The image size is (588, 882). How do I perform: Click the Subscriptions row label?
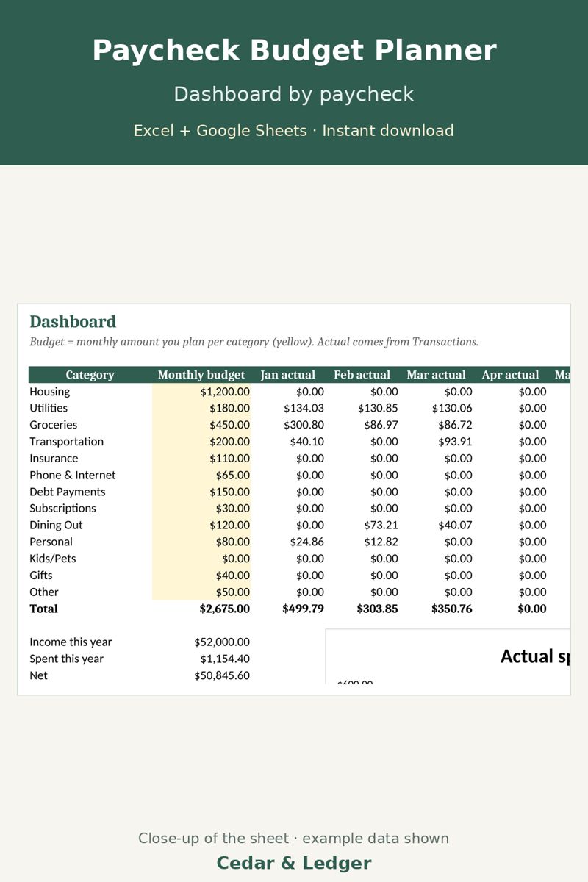(62, 509)
